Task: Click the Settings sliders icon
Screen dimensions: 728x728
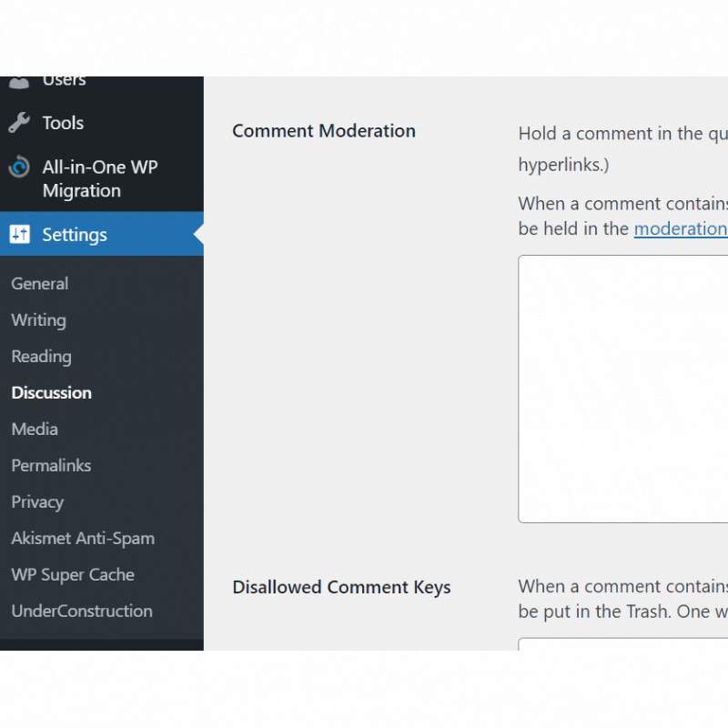Action: click(x=19, y=234)
